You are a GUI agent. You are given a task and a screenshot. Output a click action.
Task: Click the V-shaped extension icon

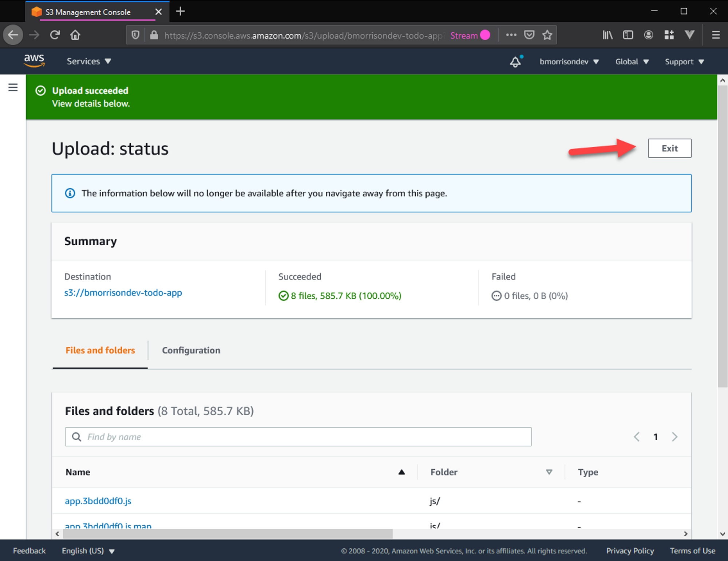(689, 35)
